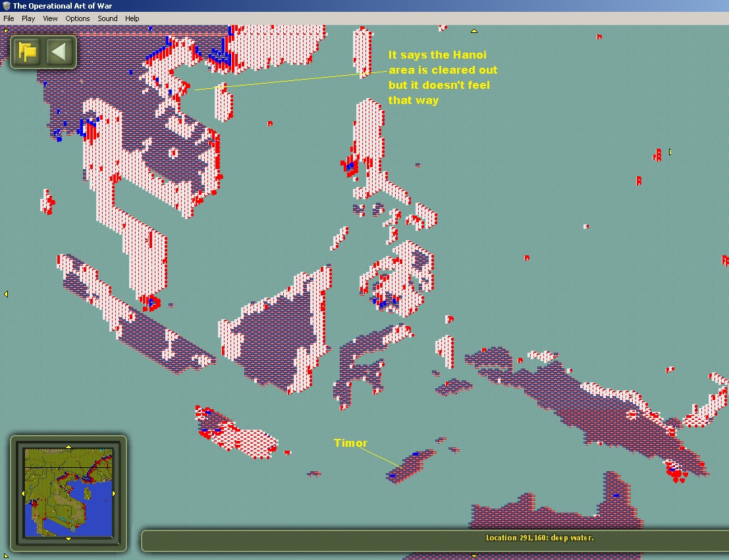729x560 pixels.
Task: Click the map's left-edge scroll arrow
Action: (x=6, y=293)
